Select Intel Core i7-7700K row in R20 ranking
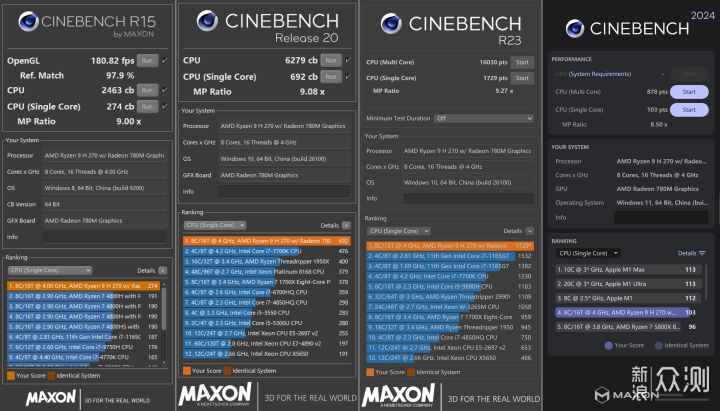 [267, 251]
